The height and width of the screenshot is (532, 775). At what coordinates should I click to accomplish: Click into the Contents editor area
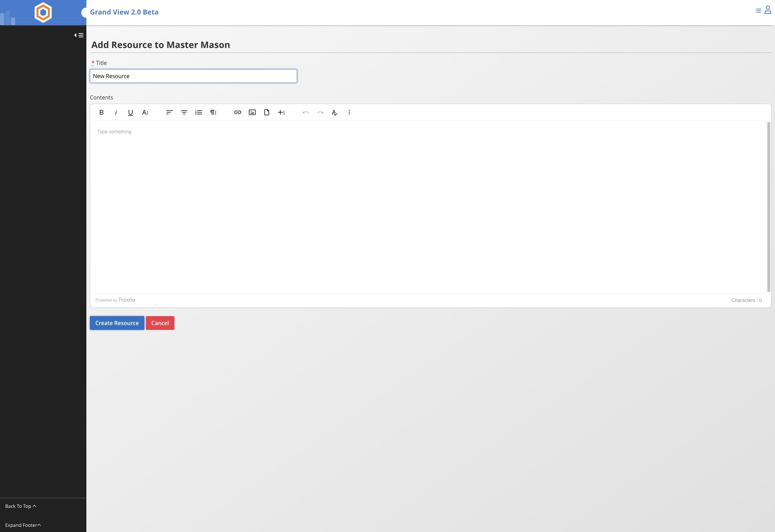[x=428, y=207]
